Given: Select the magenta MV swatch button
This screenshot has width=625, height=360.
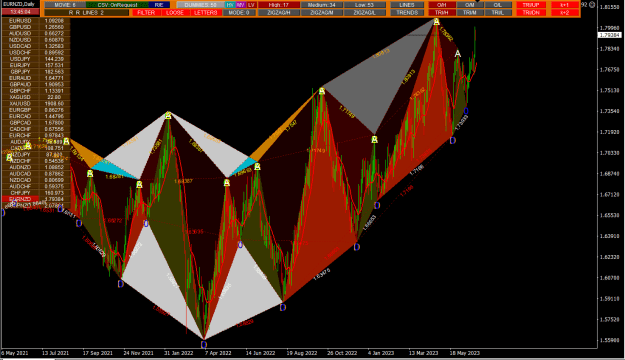Looking at the screenshot, I should [240, 5].
